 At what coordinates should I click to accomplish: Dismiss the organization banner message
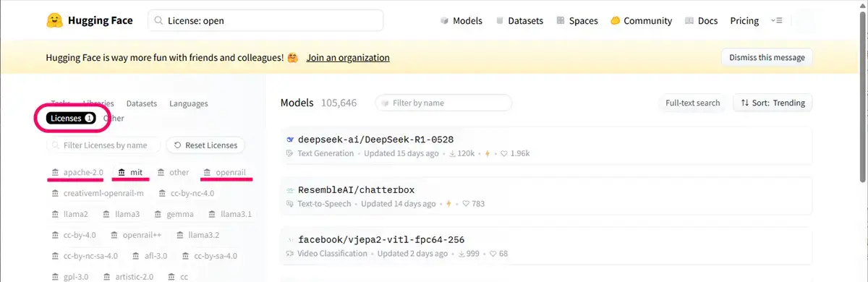coord(767,57)
